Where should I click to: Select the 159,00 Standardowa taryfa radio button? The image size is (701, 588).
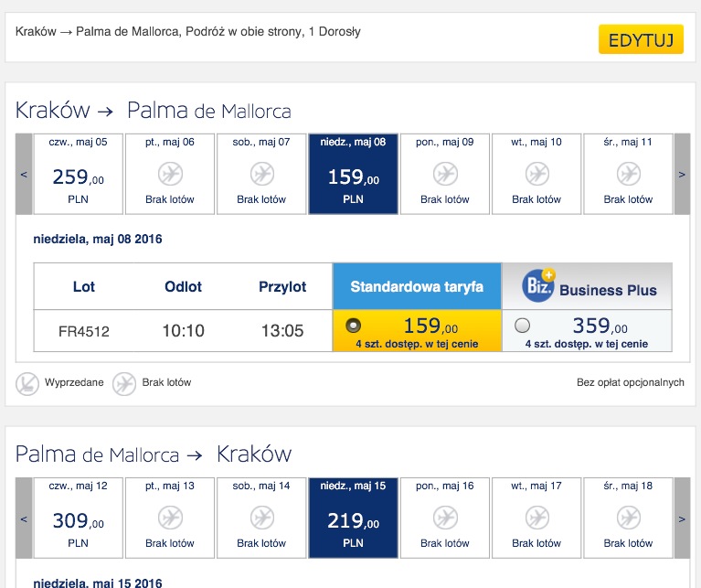(353, 325)
